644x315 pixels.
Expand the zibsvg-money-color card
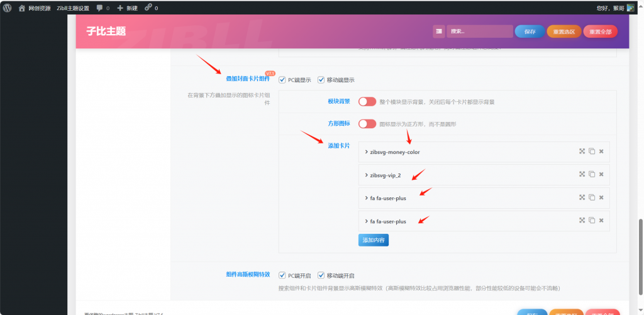click(x=484, y=152)
